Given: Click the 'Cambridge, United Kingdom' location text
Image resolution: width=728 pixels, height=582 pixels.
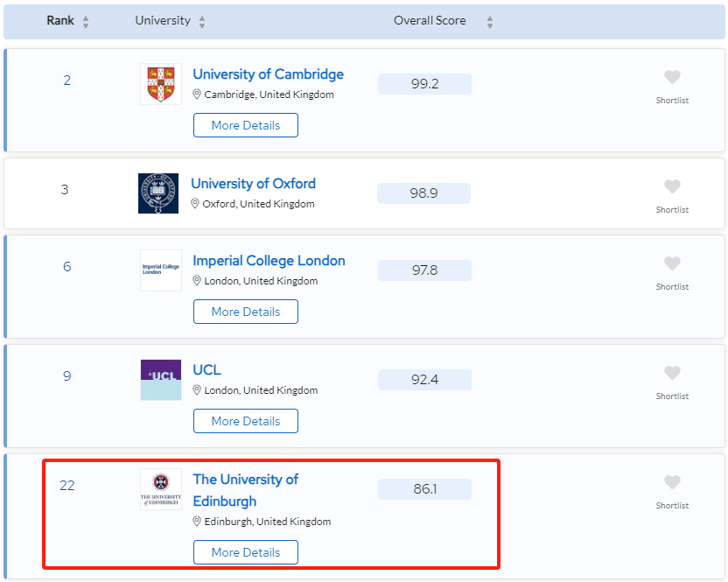Looking at the screenshot, I should (x=269, y=95).
